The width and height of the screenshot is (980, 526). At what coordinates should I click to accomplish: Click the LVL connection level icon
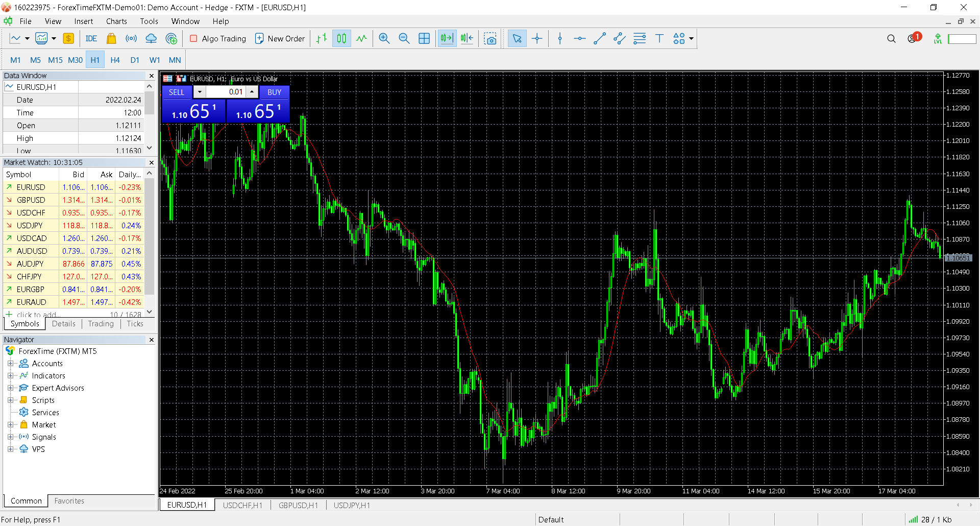click(938, 38)
